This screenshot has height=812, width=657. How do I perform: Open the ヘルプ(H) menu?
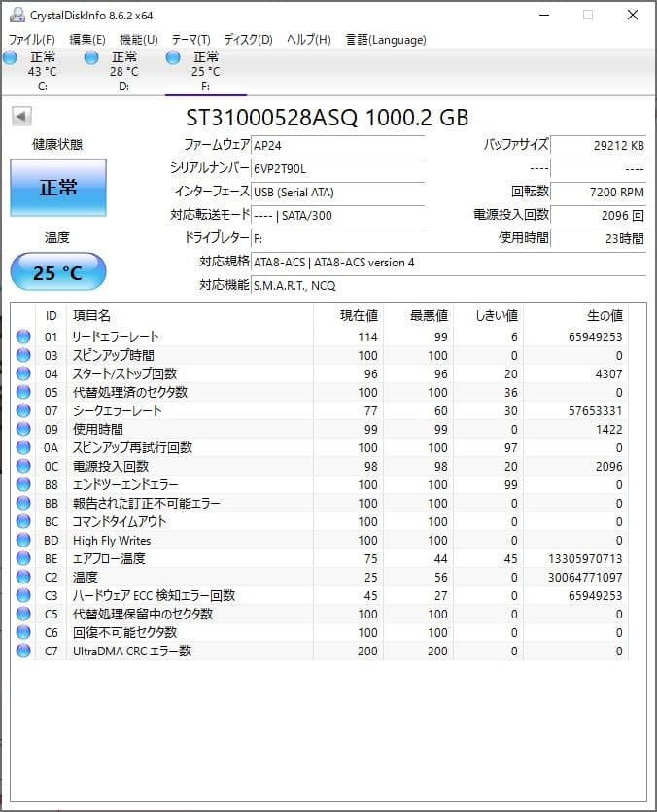pos(309,39)
